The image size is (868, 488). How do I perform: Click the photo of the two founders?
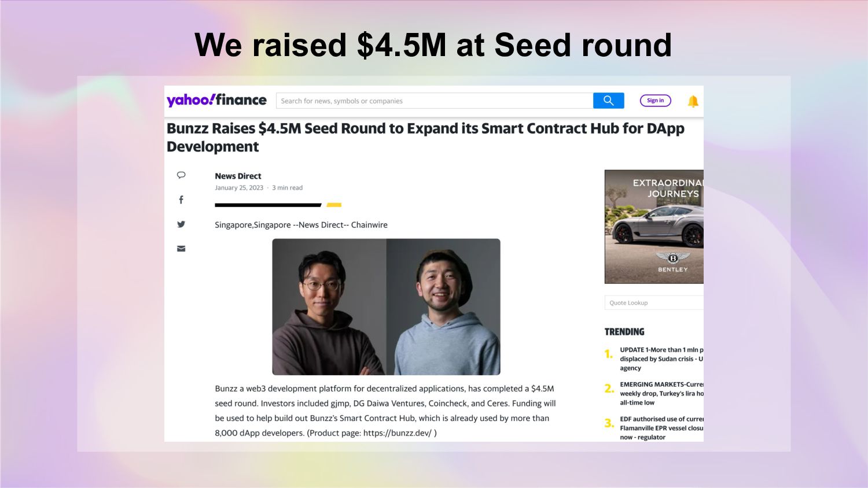tap(386, 306)
